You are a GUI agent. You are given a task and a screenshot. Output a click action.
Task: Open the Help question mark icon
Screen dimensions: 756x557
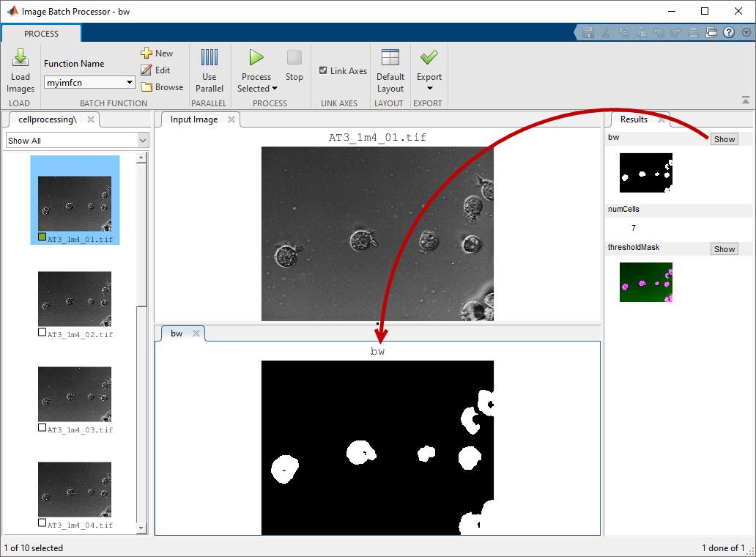729,32
